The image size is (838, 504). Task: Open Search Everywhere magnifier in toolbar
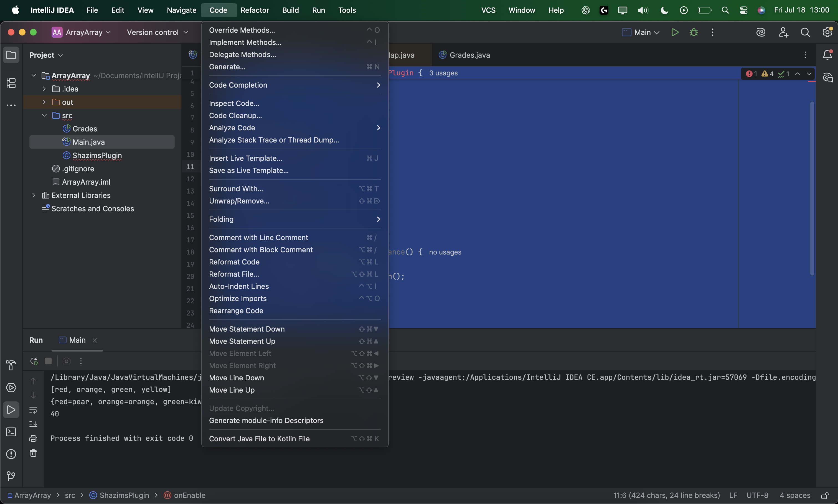coord(805,32)
